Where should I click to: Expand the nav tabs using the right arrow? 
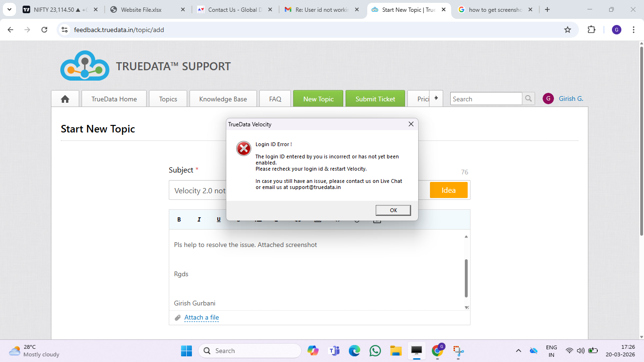tap(436, 98)
